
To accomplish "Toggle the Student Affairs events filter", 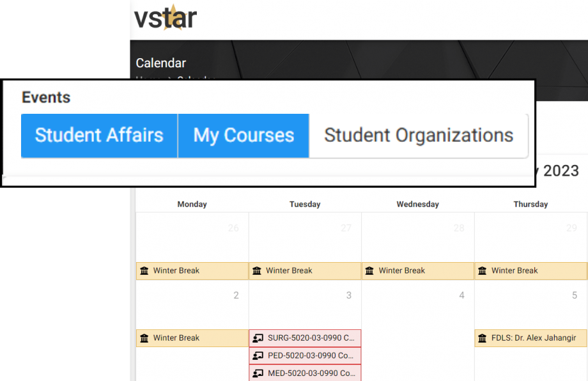I will (99, 136).
